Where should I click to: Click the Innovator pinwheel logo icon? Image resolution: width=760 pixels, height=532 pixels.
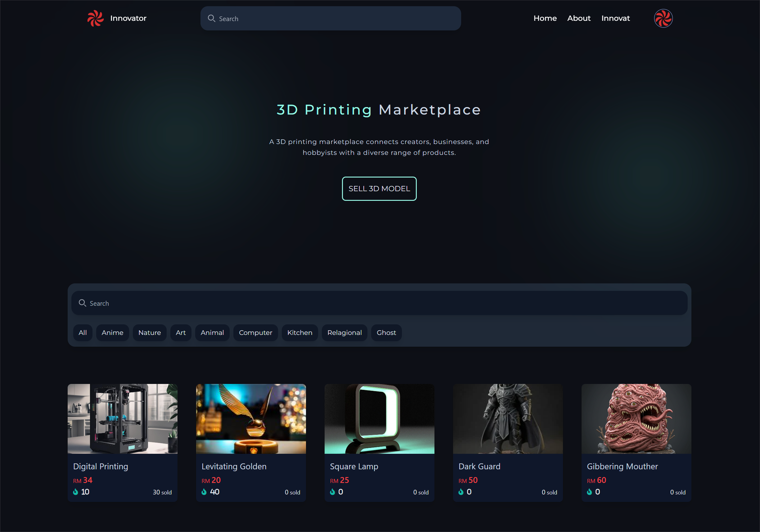95,18
